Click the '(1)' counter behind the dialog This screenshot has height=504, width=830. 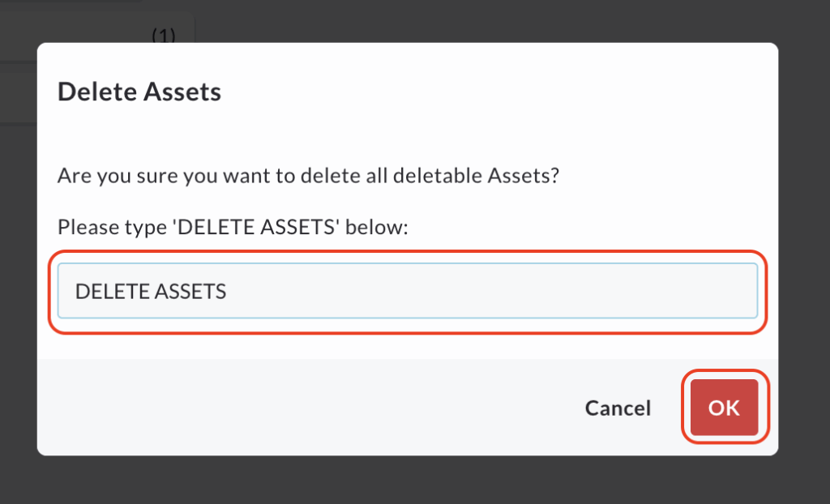pyautogui.click(x=164, y=36)
